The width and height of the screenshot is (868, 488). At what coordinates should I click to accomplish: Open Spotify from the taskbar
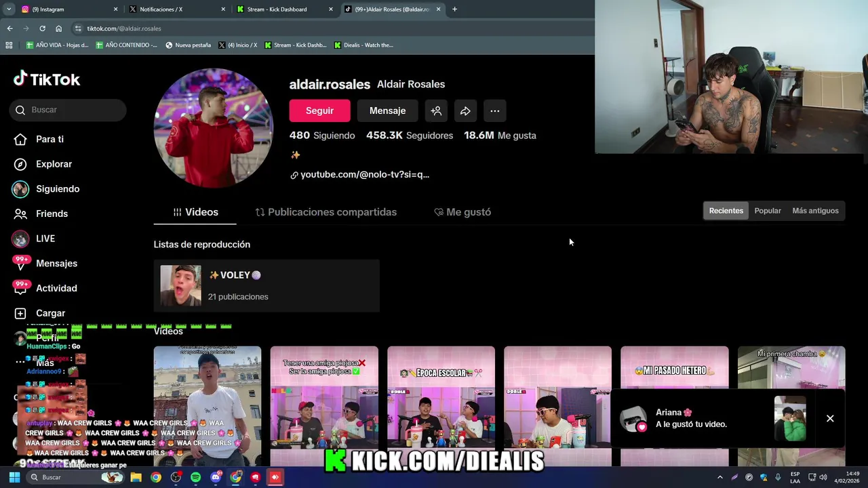(x=195, y=477)
